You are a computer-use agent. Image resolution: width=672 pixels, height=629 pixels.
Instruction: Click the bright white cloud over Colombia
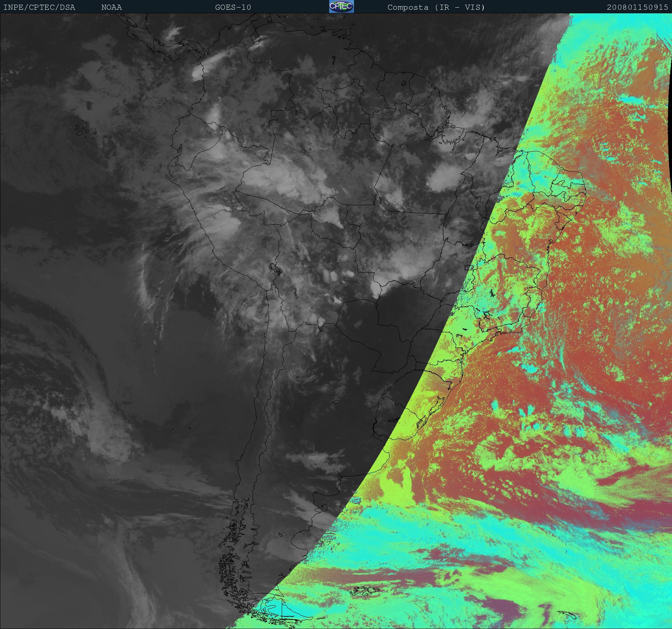pyautogui.click(x=199, y=72)
